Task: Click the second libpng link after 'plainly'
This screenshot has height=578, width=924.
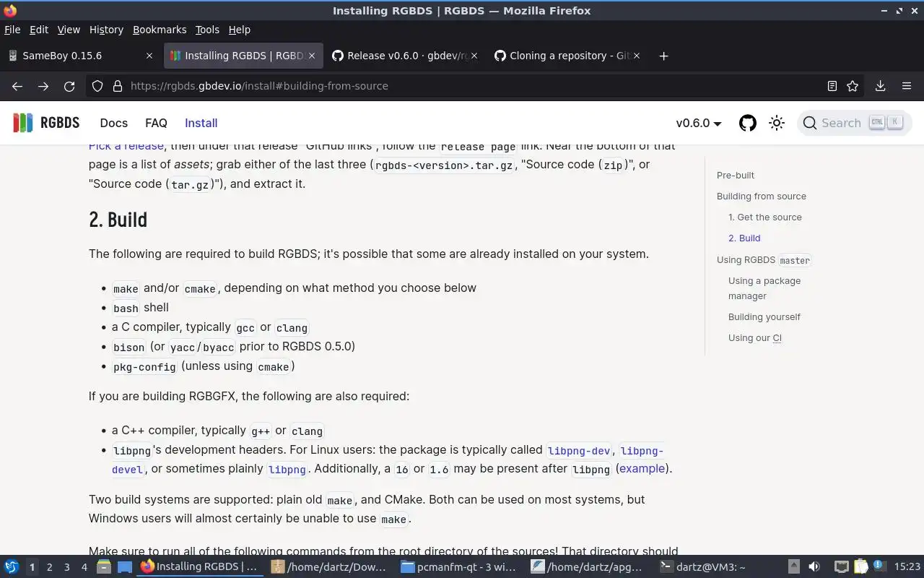Action: tap(287, 470)
